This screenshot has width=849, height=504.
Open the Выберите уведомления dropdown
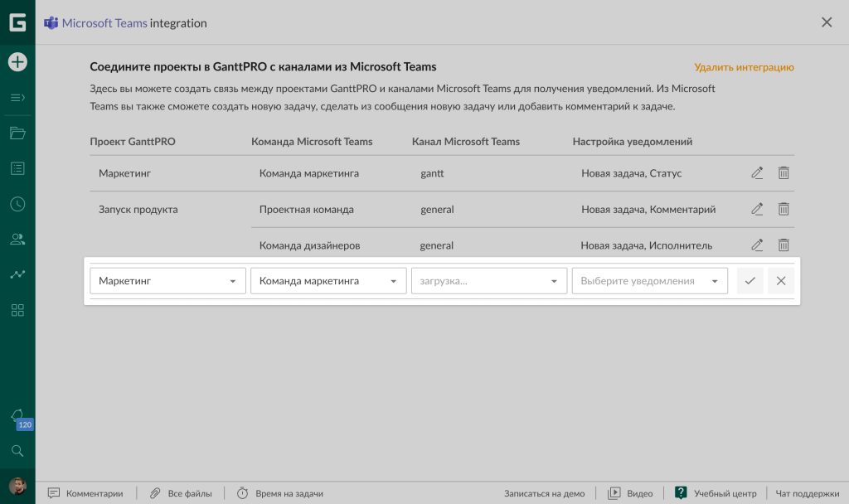coord(649,280)
